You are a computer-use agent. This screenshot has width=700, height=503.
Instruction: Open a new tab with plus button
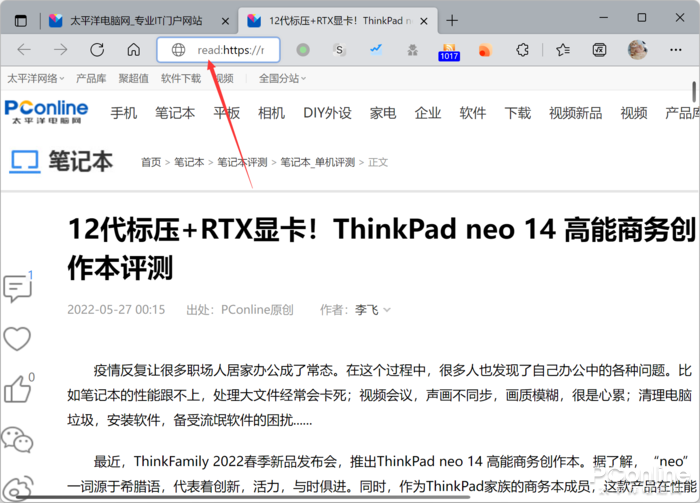pos(452,21)
